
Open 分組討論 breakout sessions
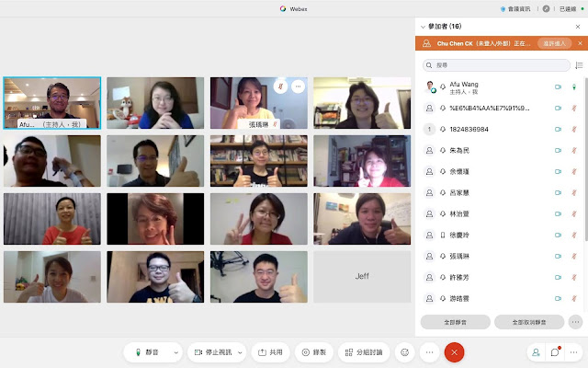[x=364, y=352]
